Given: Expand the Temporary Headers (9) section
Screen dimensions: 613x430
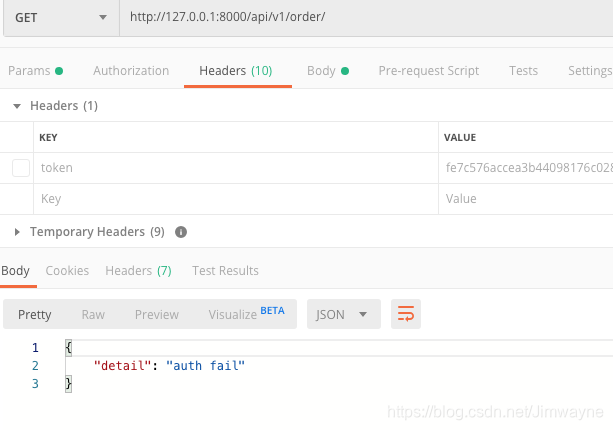Looking at the screenshot, I should point(17,232).
